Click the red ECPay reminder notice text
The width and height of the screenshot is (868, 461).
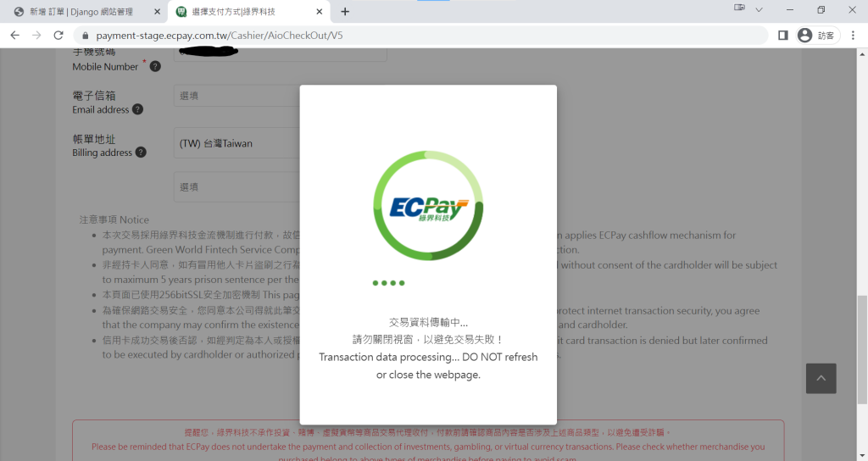(x=428, y=446)
